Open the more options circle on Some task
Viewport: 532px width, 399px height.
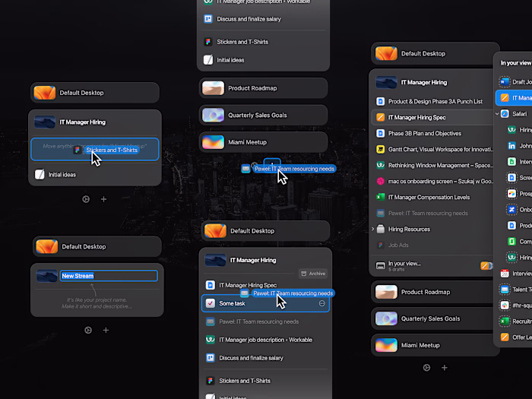click(322, 303)
